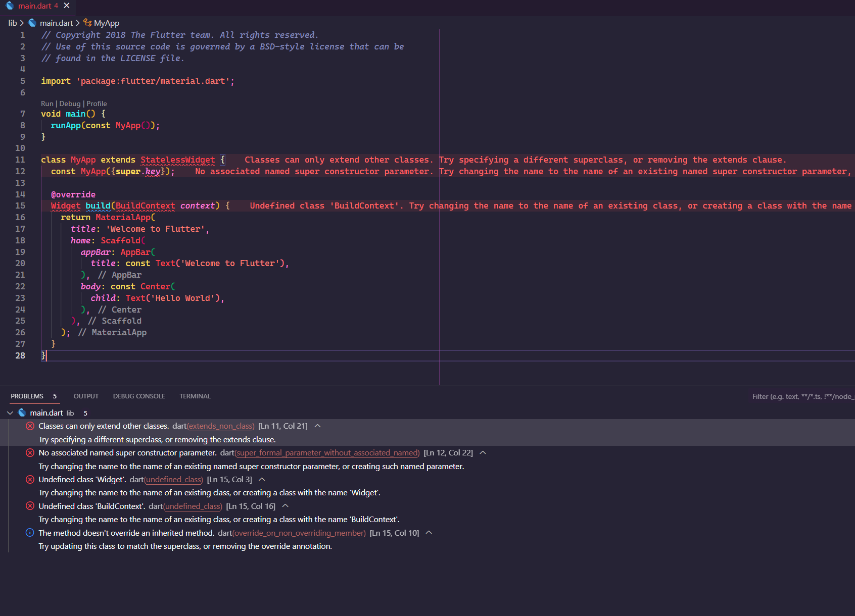Click line number 15 in the gutter
The image size is (855, 616).
tap(20, 206)
